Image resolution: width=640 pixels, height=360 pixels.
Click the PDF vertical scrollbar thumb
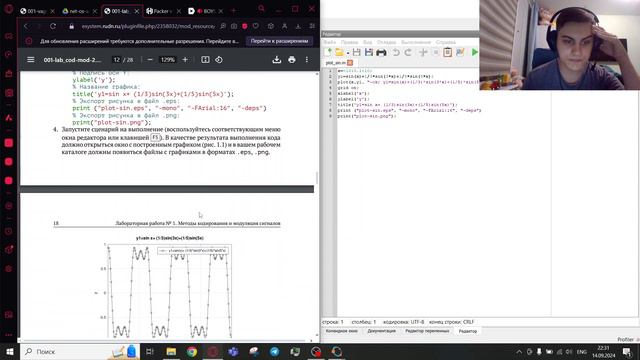click(317, 178)
